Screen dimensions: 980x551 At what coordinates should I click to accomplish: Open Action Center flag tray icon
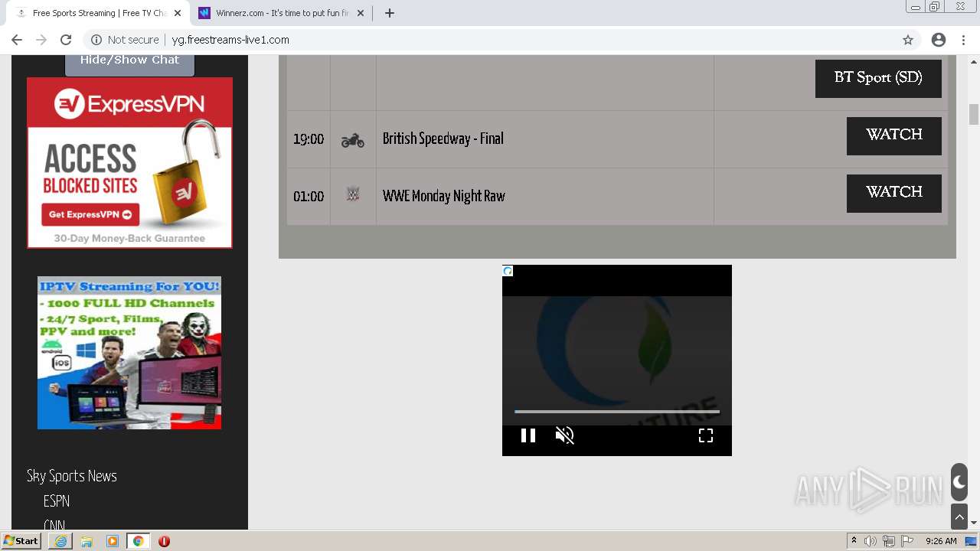907,541
